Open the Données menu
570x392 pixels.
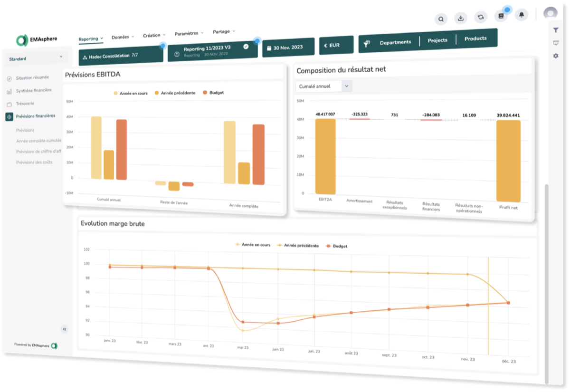click(123, 37)
